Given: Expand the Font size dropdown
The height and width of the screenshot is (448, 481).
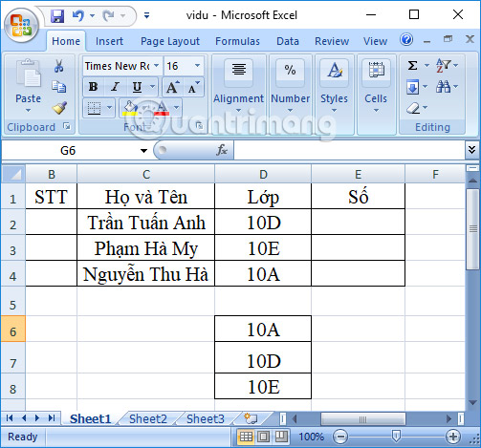Looking at the screenshot, I should (x=198, y=66).
